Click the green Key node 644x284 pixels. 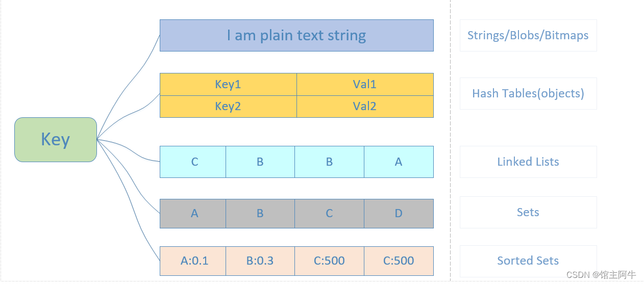point(55,140)
